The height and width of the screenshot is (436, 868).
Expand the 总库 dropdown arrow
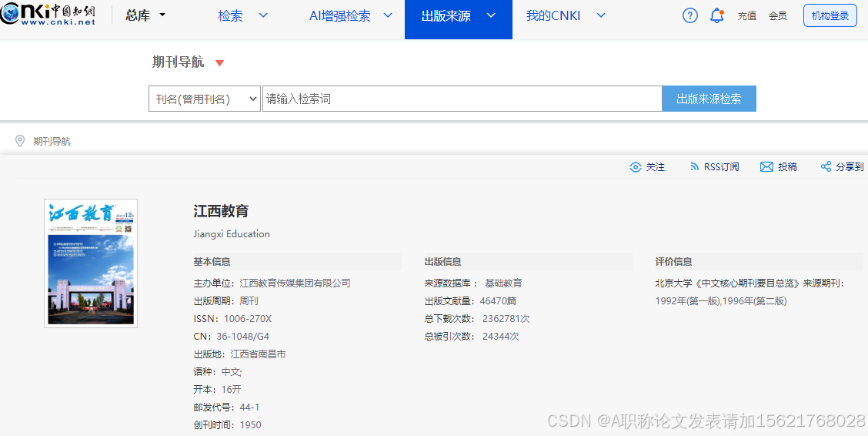pyautogui.click(x=162, y=15)
